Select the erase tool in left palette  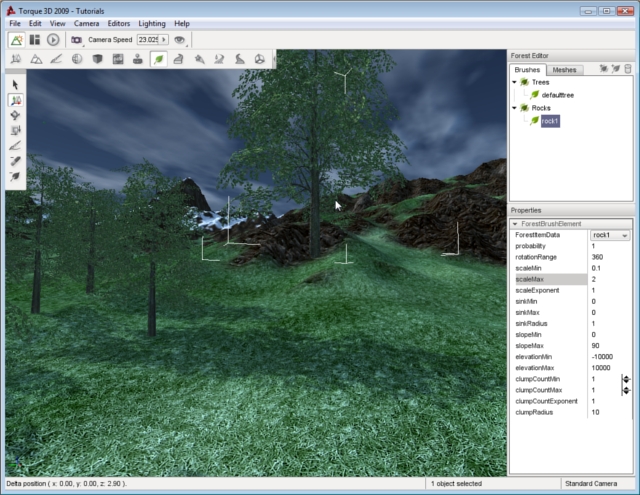click(15, 160)
